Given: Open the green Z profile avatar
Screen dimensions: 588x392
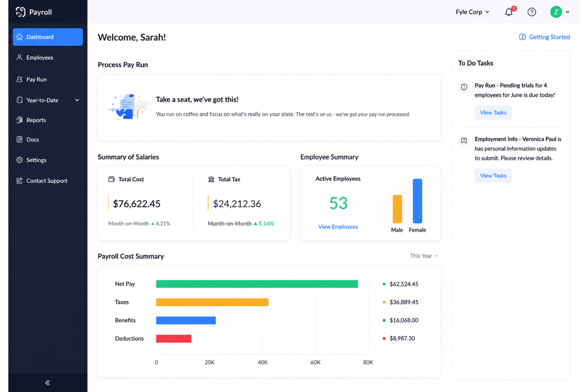Looking at the screenshot, I should (x=556, y=12).
